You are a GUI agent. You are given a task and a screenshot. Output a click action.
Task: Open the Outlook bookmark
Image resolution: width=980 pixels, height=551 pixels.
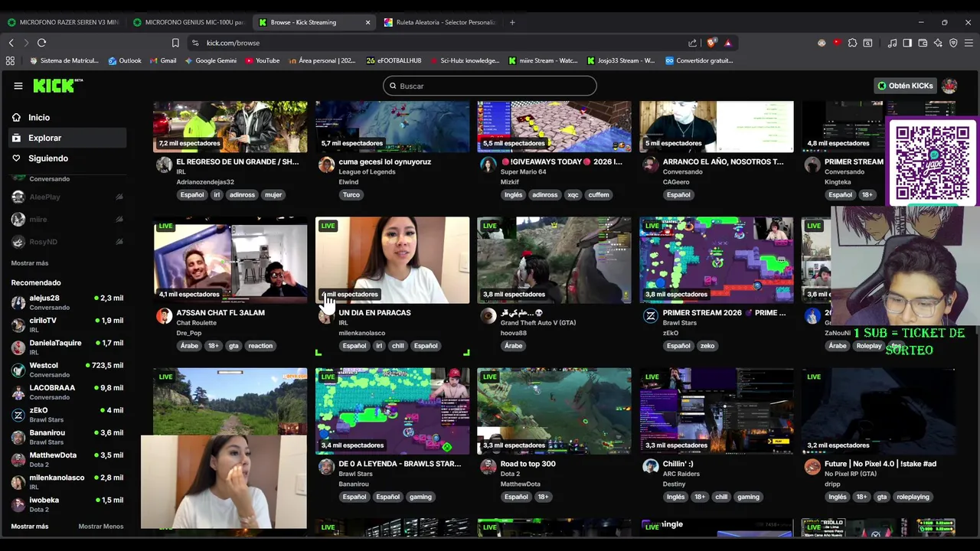[x=125, y=60]
